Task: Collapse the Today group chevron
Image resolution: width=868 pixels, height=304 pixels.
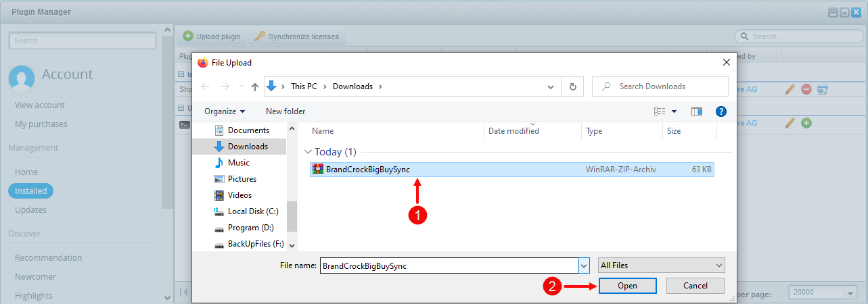Action: click(309, 152)
